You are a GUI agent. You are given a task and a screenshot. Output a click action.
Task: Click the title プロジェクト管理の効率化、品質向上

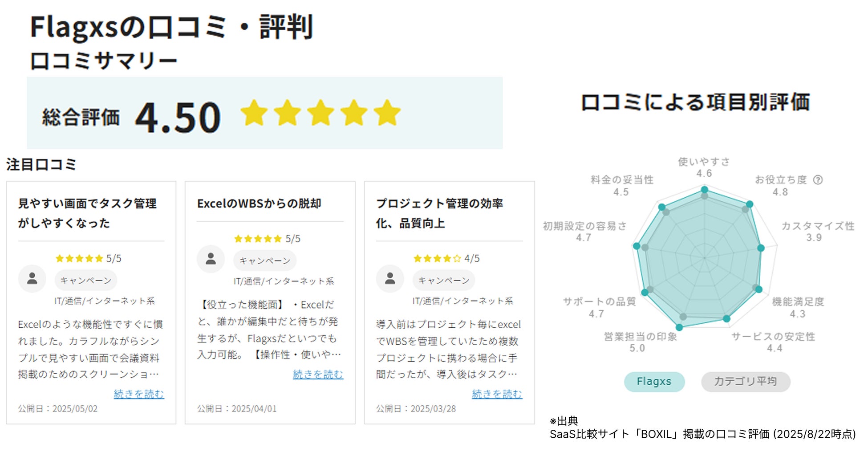coord(439,213)
